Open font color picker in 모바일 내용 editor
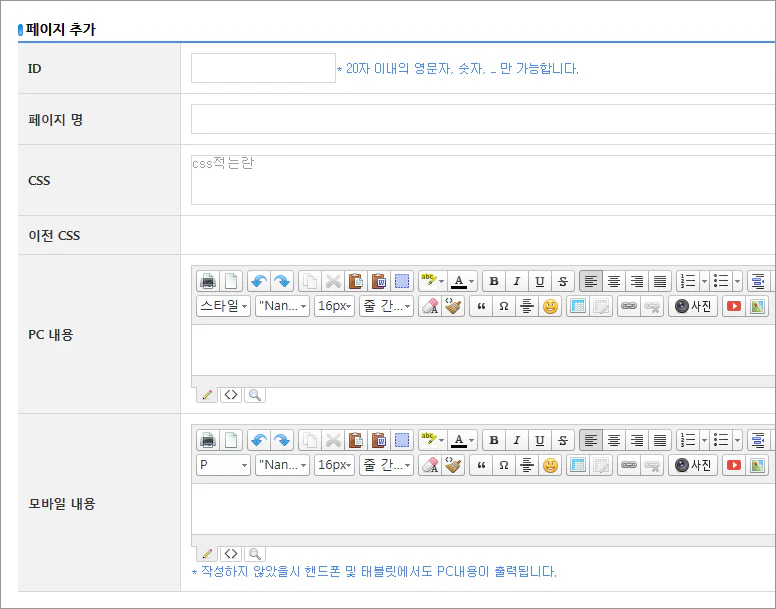 (x=463, y=440)
